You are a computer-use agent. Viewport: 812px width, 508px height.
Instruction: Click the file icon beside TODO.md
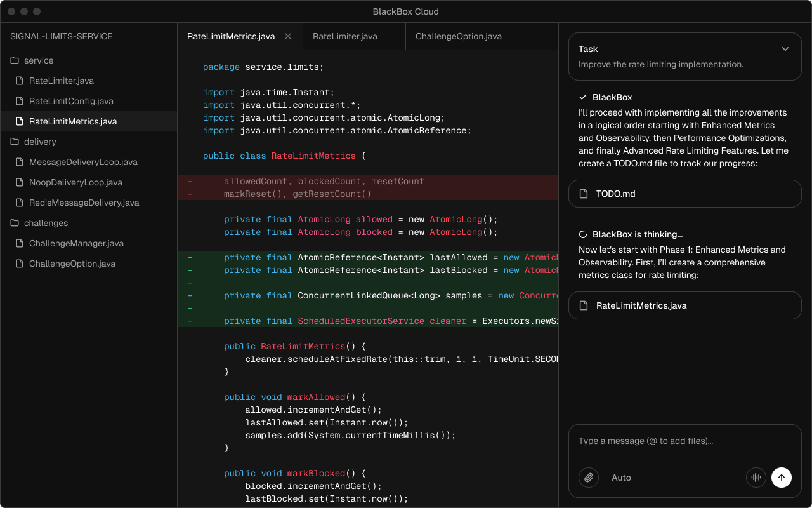[x=584, y=194]
